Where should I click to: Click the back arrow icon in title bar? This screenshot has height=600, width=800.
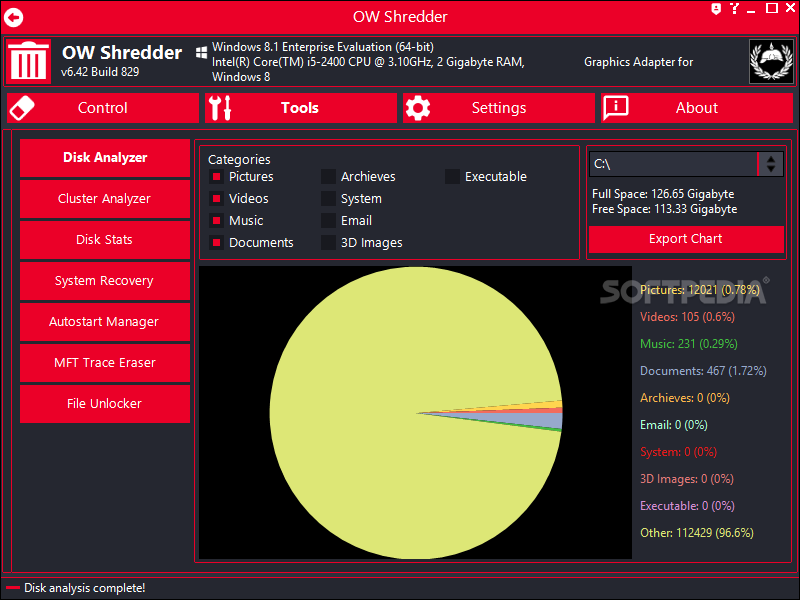[x=14, y=17]
